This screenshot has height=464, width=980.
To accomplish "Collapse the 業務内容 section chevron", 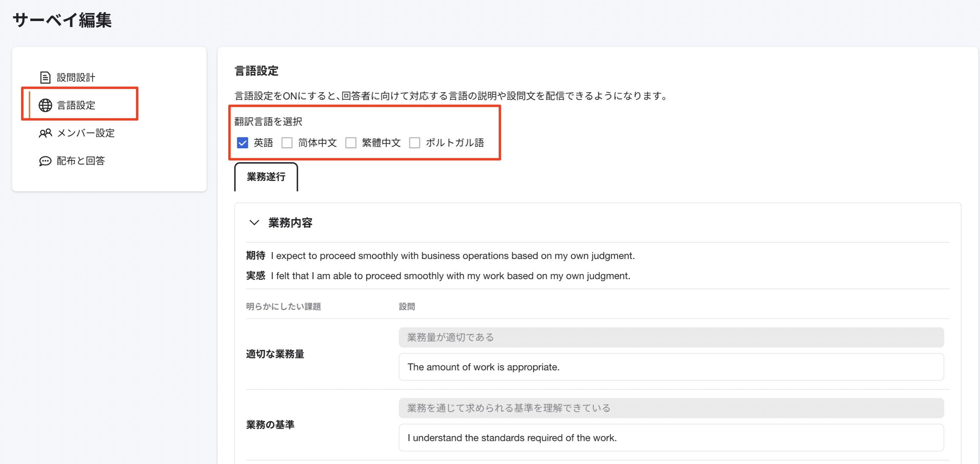I will point(254,223).
